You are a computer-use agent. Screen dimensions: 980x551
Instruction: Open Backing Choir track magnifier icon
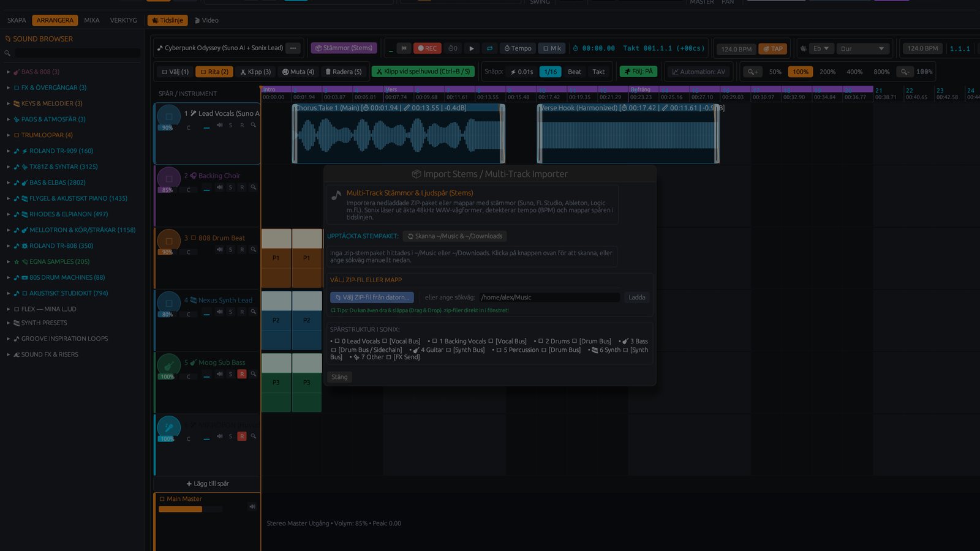[253, 187]
